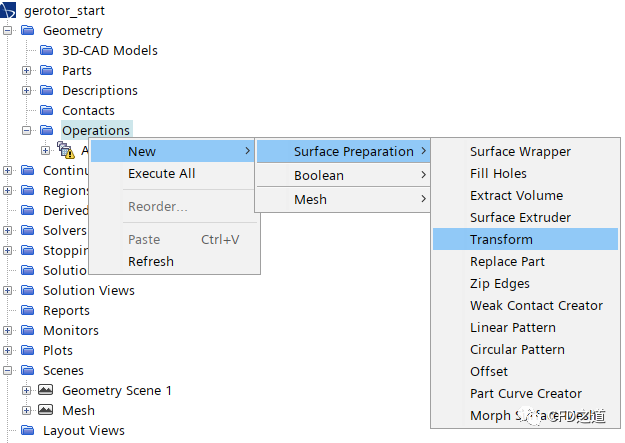
Task: Click the Contacts folder icon
Action: coord(46,110)
